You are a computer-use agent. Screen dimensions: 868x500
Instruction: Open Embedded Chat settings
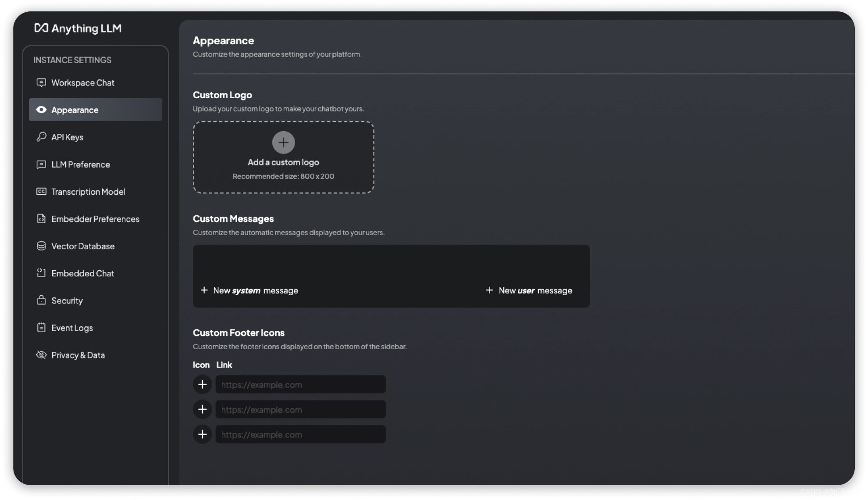(96, 273)
